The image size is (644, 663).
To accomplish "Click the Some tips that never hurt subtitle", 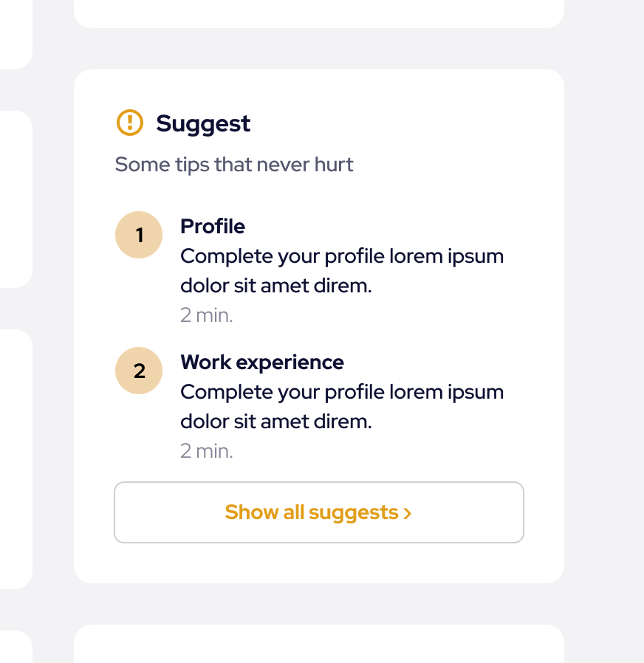I will [x=234, y=164].
